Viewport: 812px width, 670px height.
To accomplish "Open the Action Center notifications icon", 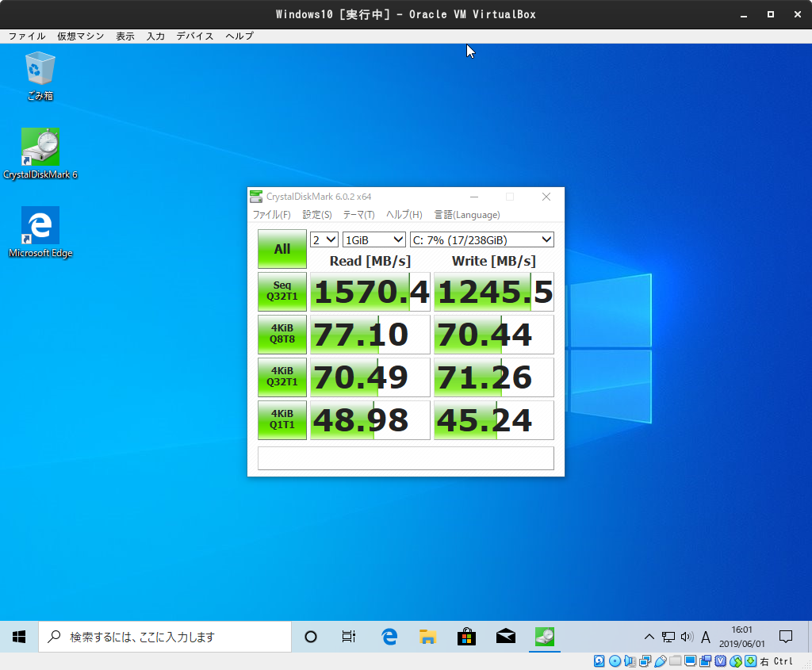I will coord(786,637).
